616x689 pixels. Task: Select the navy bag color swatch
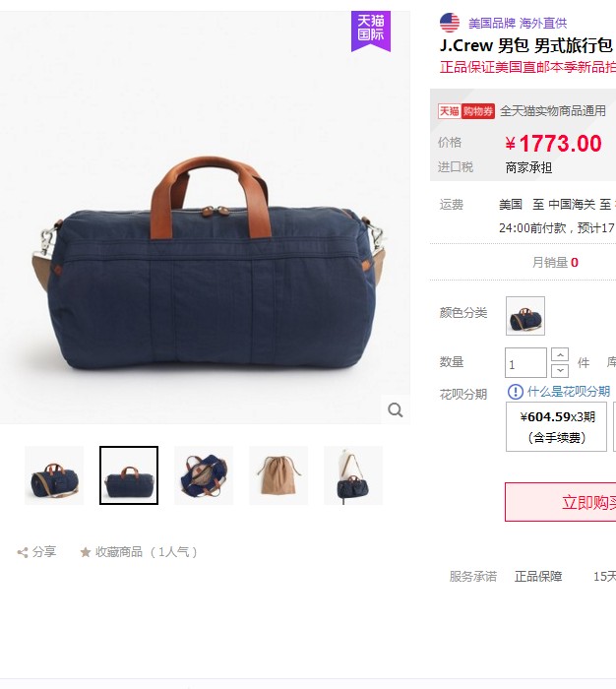[x=525, y=316]
